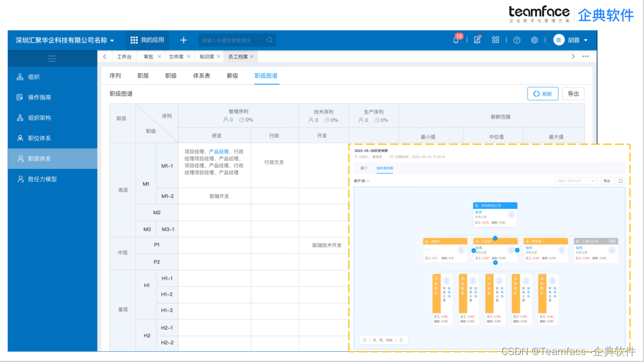Click the 我的应用 grid icon
The height and width of the screenshot is (362, 644).
coord(134,40)
